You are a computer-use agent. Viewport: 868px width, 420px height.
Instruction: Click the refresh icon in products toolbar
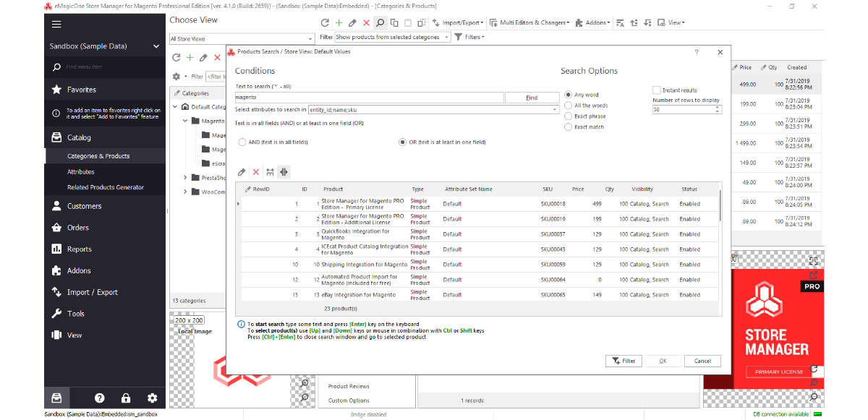pos(325,23)
